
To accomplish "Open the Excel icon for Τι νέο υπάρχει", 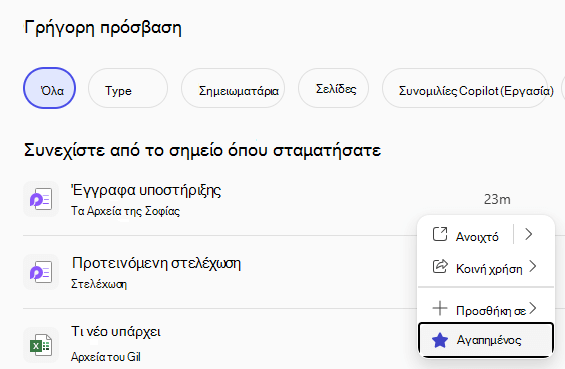I will coord(41,345).
